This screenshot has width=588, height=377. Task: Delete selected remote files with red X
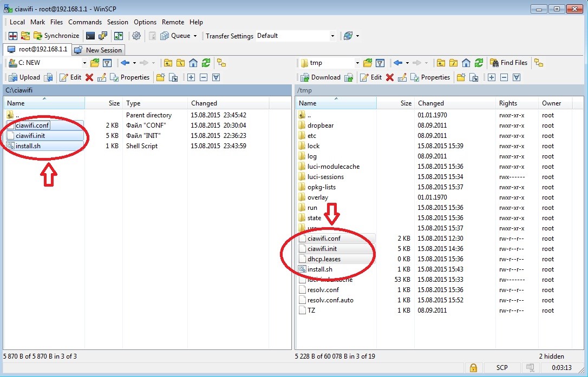(390, 77)
